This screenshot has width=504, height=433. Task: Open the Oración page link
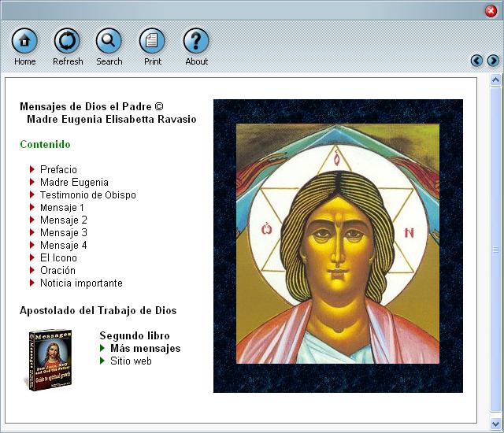[57, 270]
